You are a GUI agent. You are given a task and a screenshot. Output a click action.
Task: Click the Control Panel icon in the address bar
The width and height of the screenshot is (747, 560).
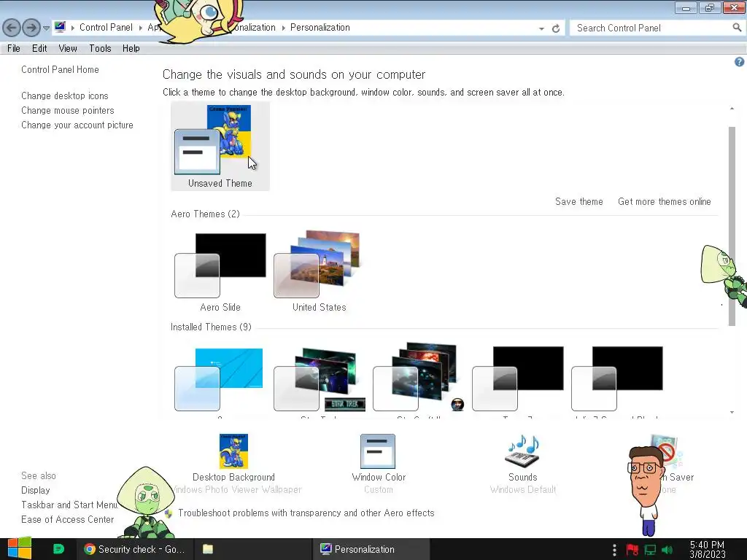click(60, 27)
